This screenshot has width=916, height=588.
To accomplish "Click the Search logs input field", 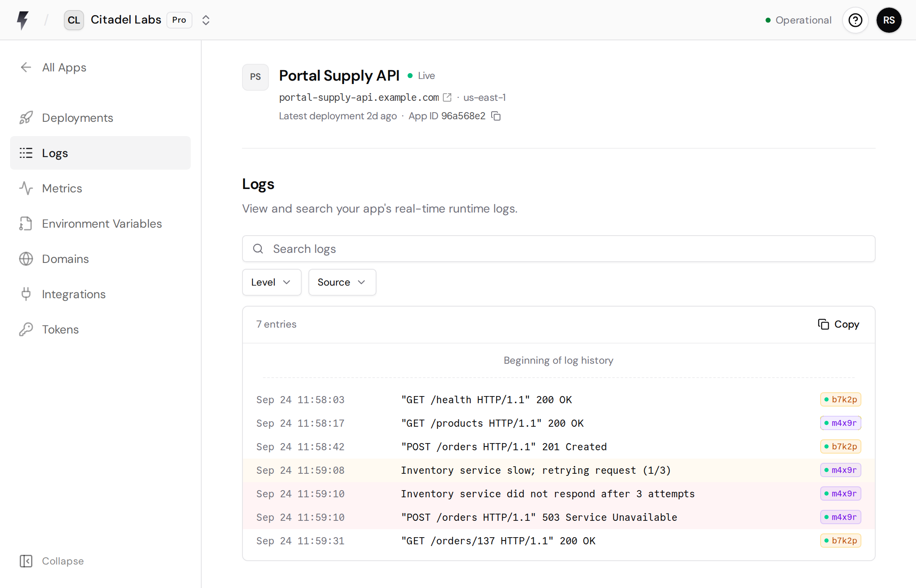I will [x=558, y=249].
